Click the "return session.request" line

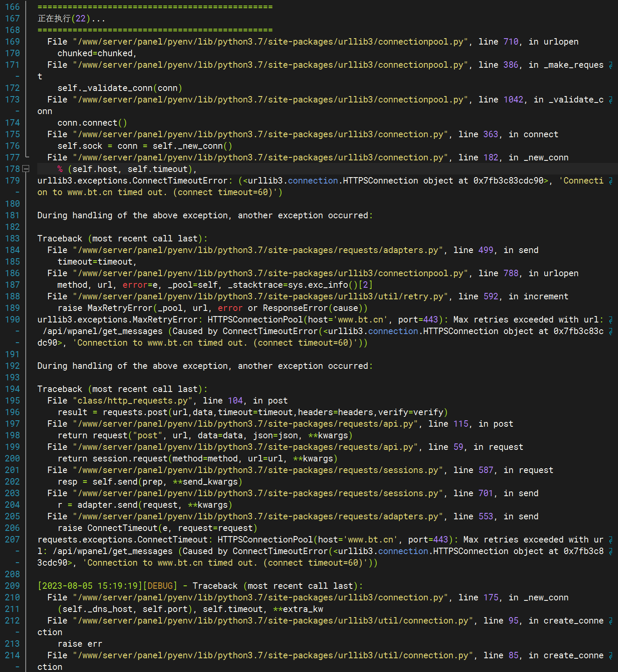[198, 458]
